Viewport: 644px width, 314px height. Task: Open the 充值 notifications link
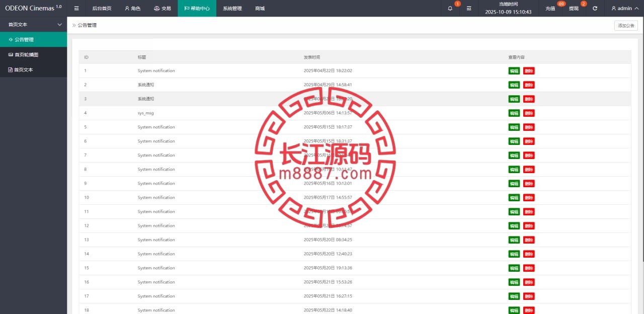coord(550,9)
